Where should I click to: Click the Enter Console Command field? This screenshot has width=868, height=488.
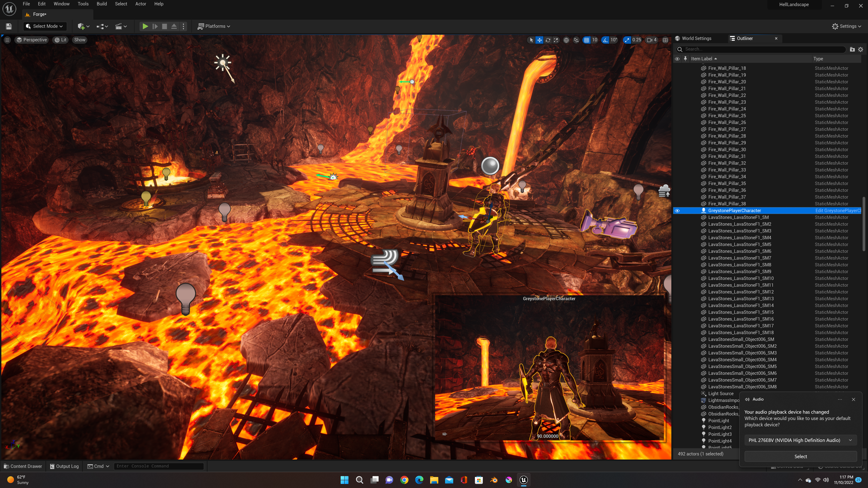(159, 466)
